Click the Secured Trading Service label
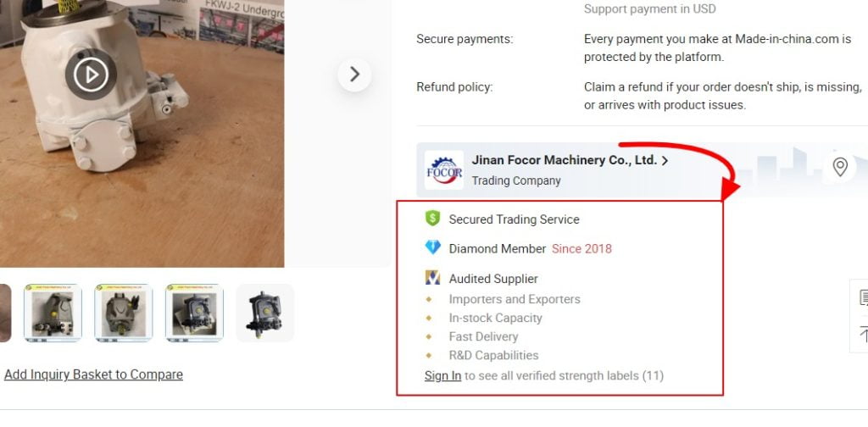868x427 pixels. tap(515, 219)
